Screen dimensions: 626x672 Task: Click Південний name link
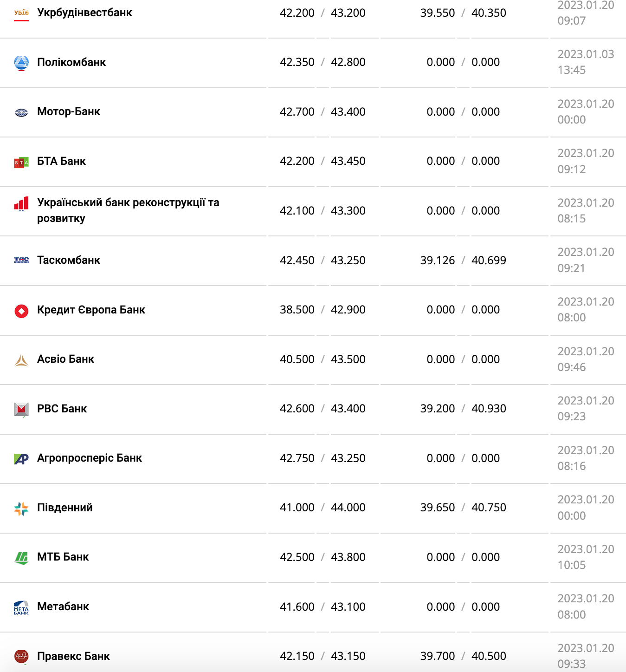(x=65, y=508)
